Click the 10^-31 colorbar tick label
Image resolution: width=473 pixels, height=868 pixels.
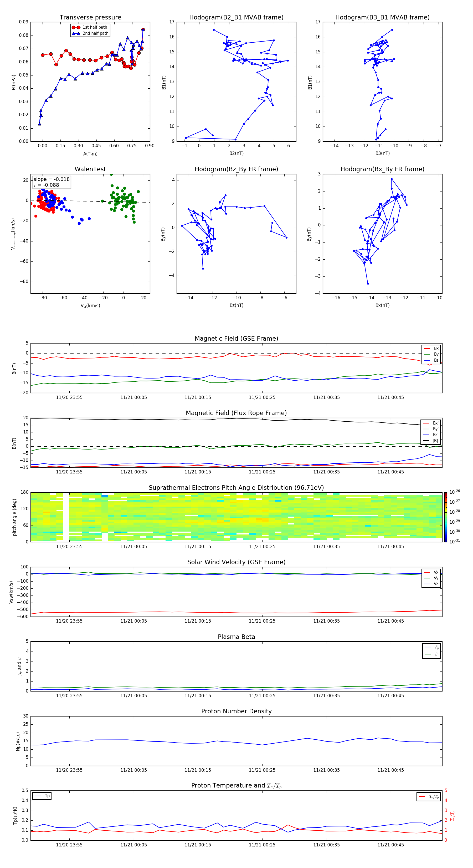click(455, 542)
